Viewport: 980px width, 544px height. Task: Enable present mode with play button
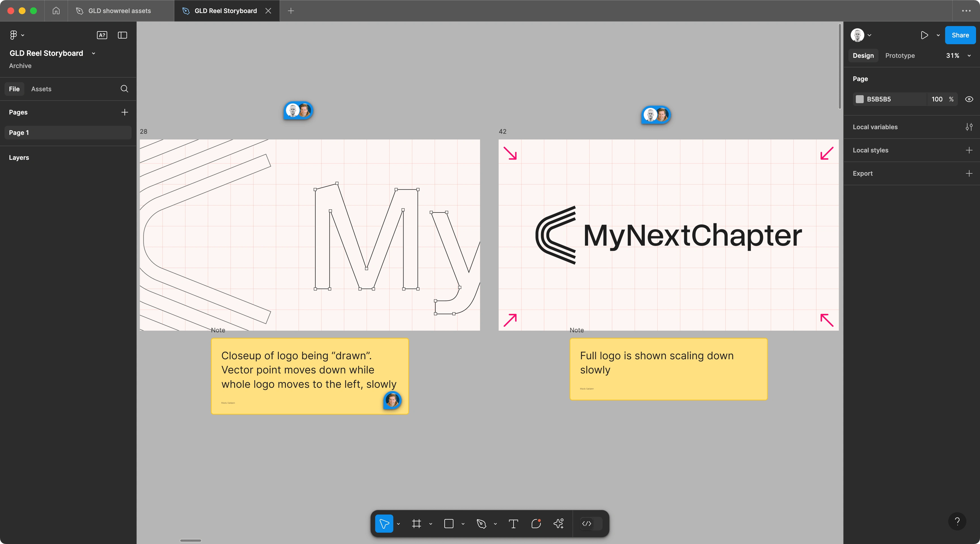tap(924, 35)
